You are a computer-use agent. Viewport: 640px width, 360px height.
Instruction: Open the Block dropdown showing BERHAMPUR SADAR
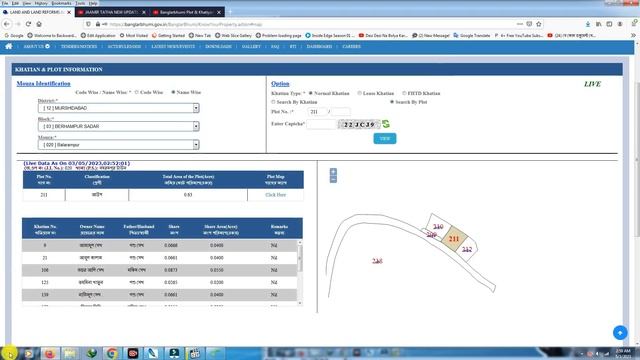(118, 127)
